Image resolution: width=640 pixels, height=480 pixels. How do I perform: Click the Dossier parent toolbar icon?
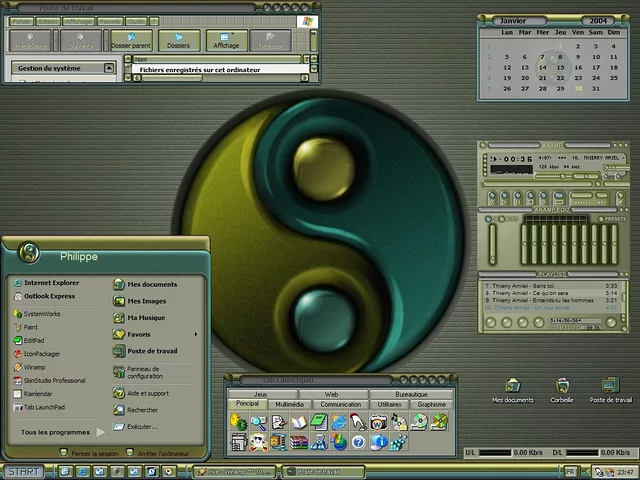pos(130,40)
